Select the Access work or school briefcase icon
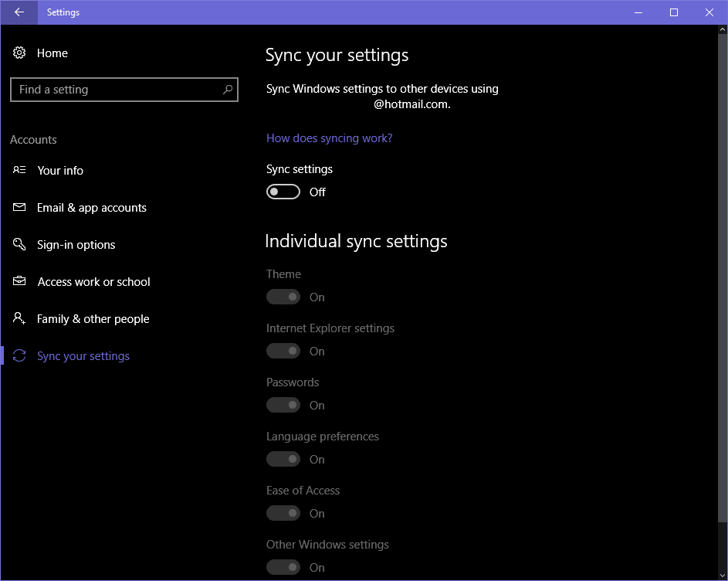Screen dimensions: 728x581 coord(19,281)
